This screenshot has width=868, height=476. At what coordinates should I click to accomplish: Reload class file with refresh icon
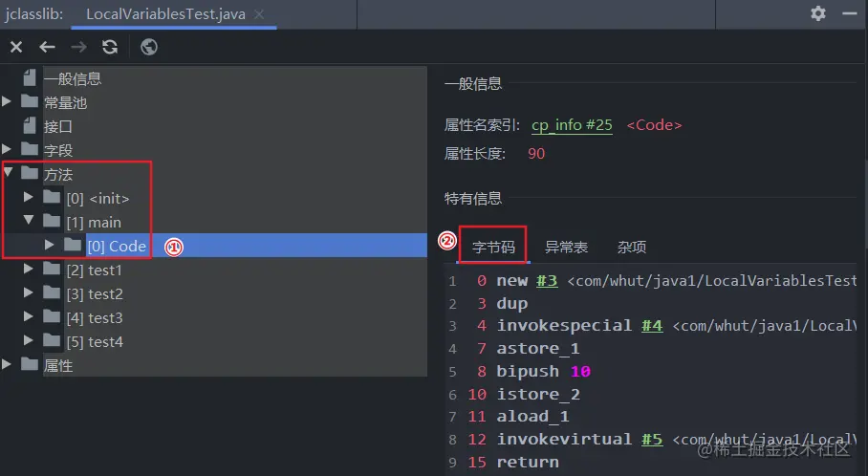(110, 47)
